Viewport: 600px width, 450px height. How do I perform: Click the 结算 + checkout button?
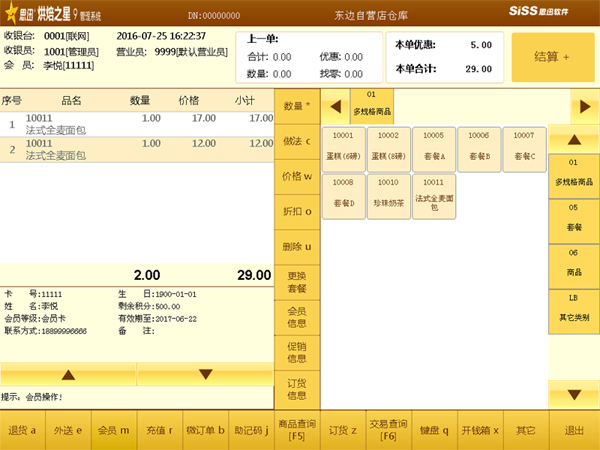553,57
